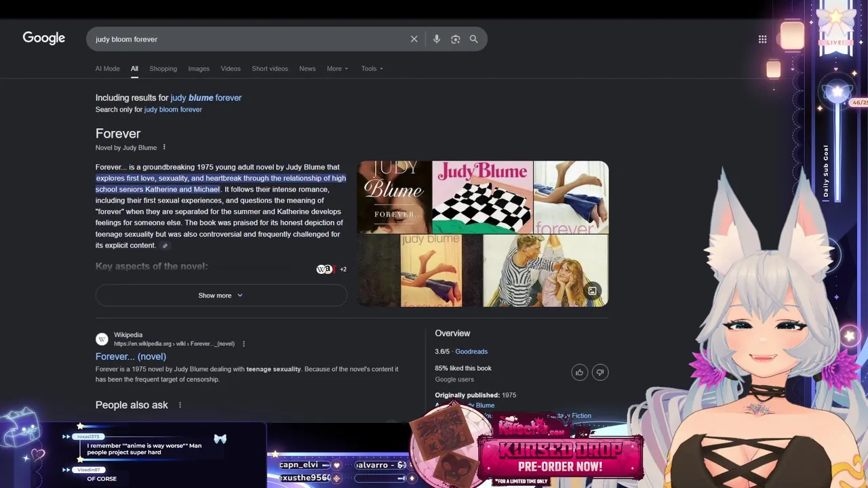868x488 pixels.
Task: Open the Short videos tab
Action: (270, 68)
